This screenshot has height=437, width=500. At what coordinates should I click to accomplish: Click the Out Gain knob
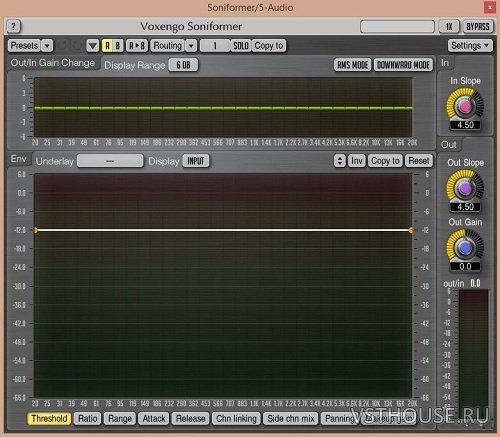click(465, 248)
